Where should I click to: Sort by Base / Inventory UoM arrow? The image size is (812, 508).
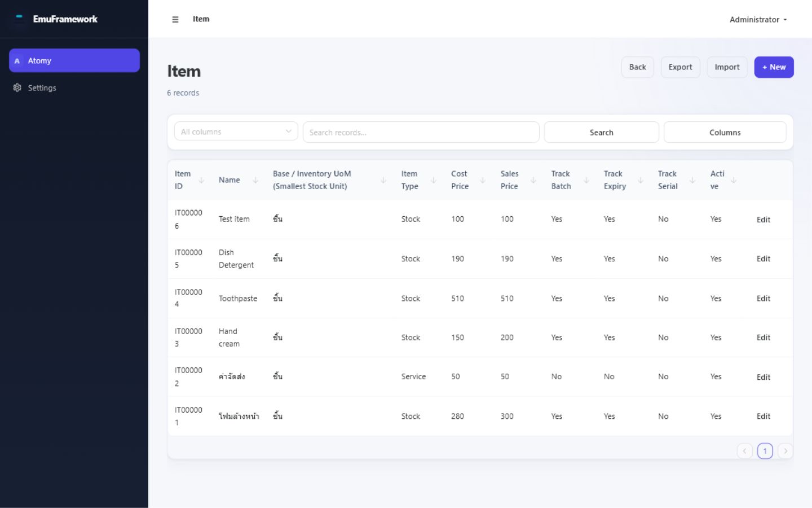click(x=383, y=180)
